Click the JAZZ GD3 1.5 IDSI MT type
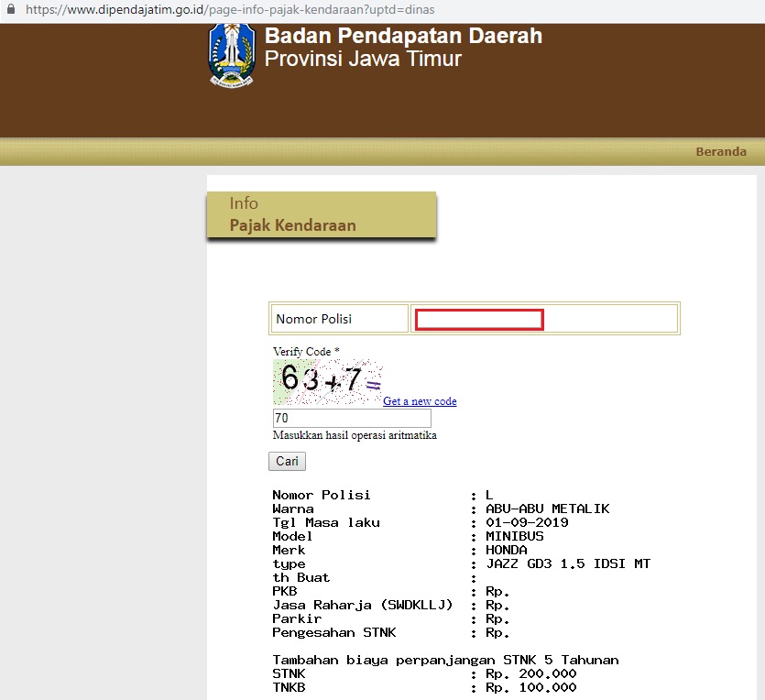The image size is (765, 700). point(568,563)
